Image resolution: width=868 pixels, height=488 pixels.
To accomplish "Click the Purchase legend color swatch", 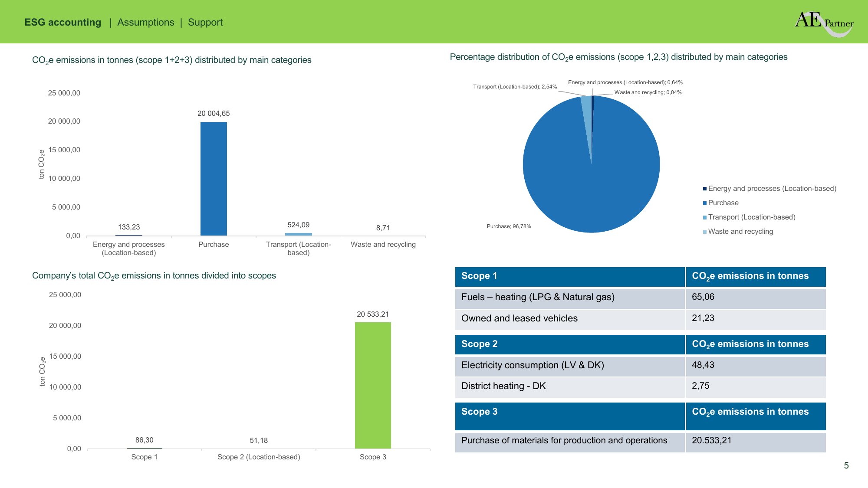I will (x=705, y=203).
